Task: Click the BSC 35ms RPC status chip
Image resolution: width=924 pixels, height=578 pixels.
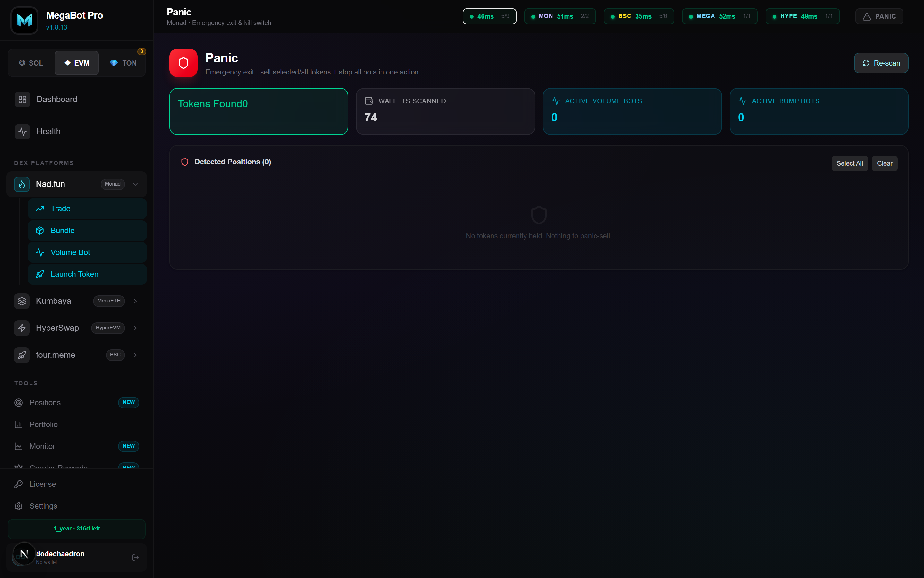Action: pyautogui.click(x=639, y=16)
